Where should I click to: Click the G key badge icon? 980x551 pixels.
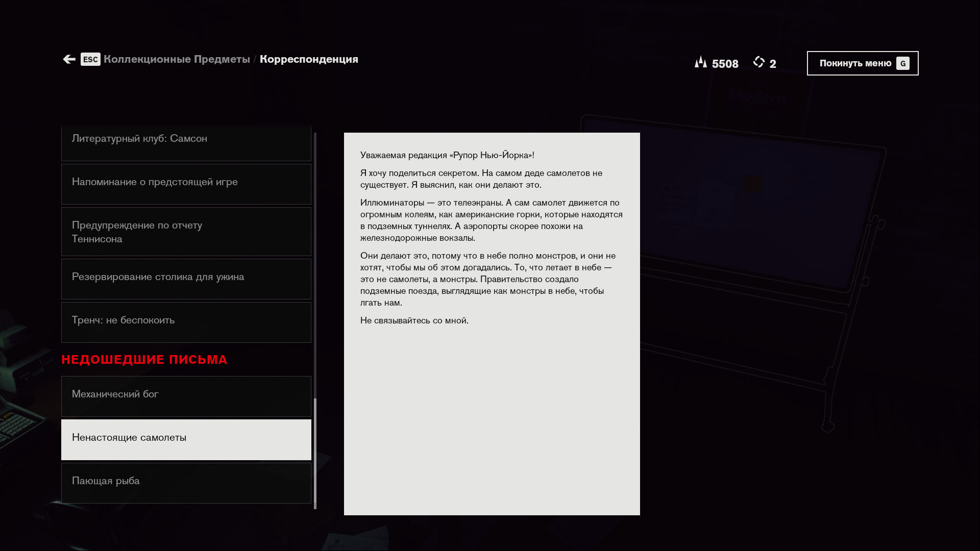click(902, 63)
